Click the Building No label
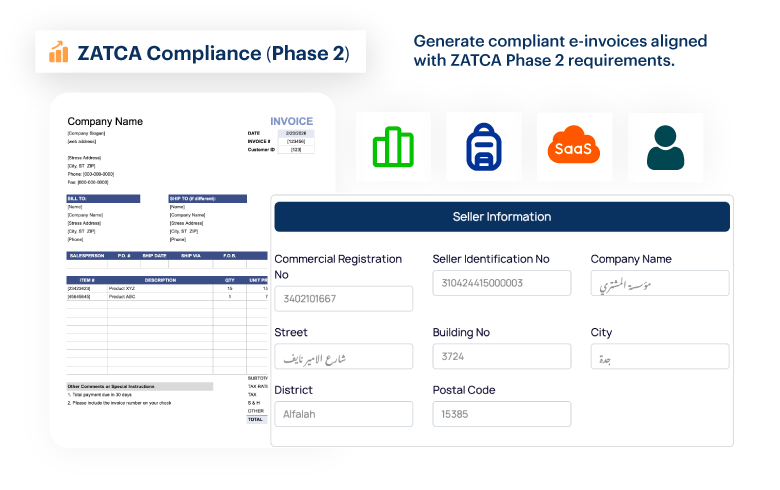The image size is (780, 490). 461,332
